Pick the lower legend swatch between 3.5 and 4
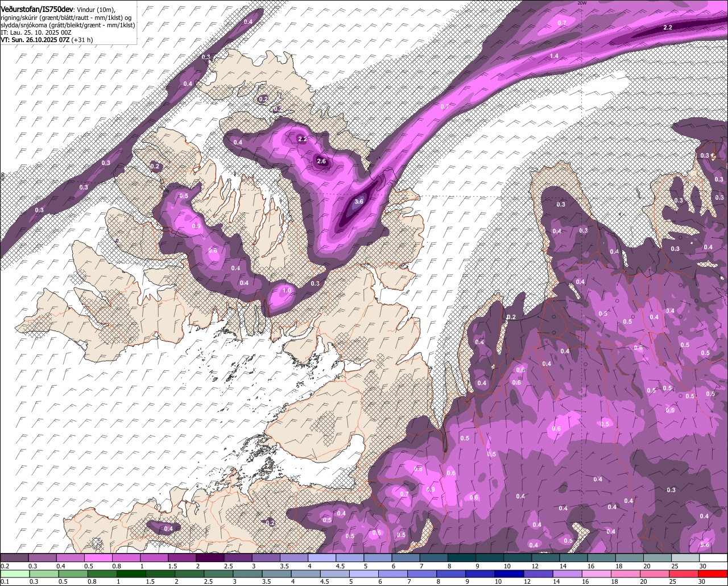The height and width of the screenshot is (586, 728). coord(276,573)
